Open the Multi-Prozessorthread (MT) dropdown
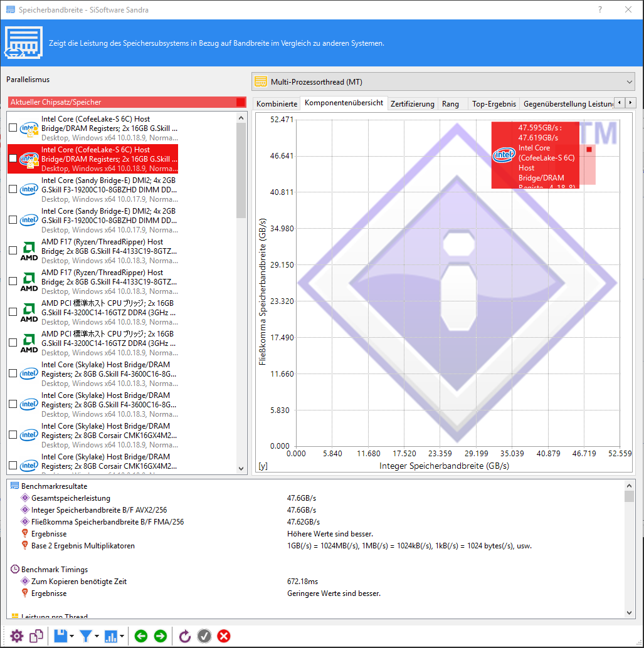Image resolution: width=644 pixels, height=648 pixels. 443,82
